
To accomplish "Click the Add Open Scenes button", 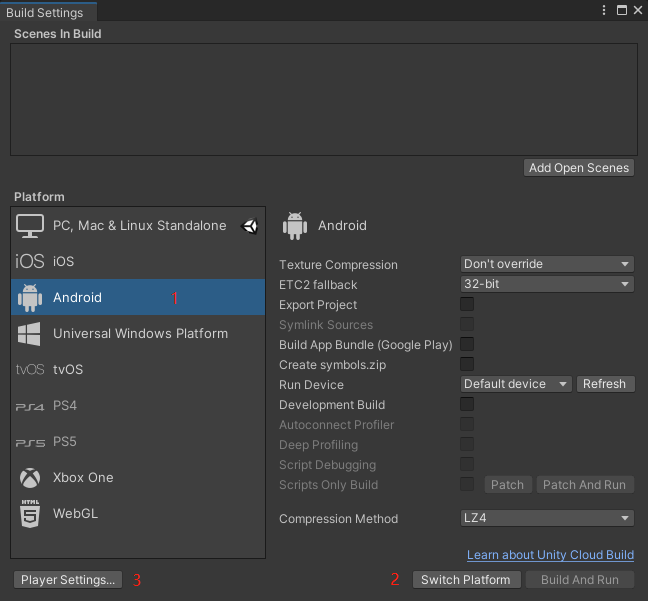I will [x=579, y=168].
